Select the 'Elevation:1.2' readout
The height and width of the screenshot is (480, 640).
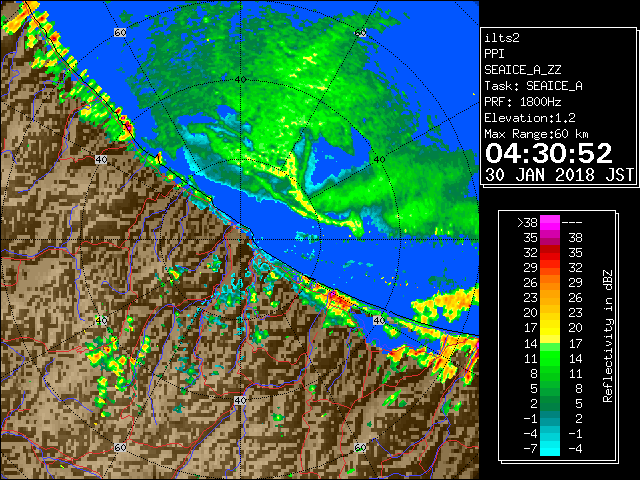[x=530, y=118]
